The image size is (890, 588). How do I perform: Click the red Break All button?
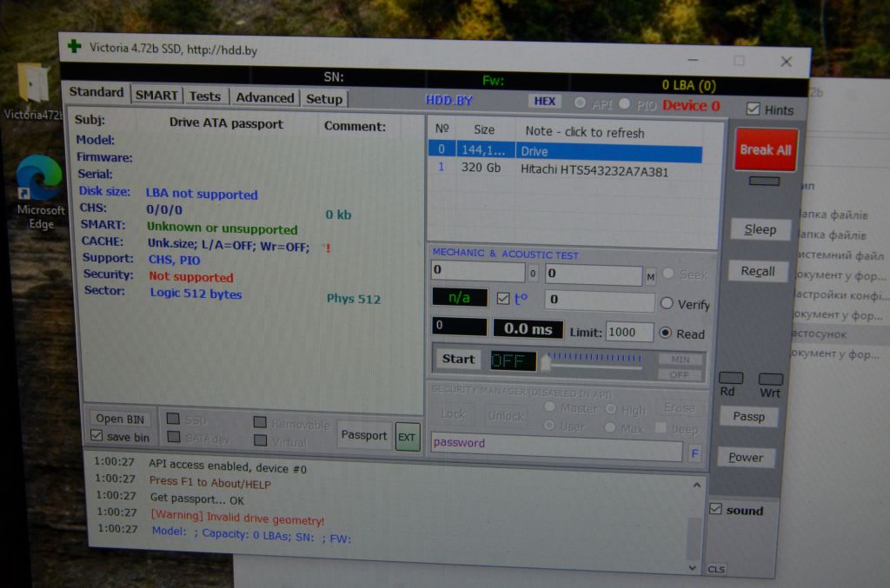765,149
